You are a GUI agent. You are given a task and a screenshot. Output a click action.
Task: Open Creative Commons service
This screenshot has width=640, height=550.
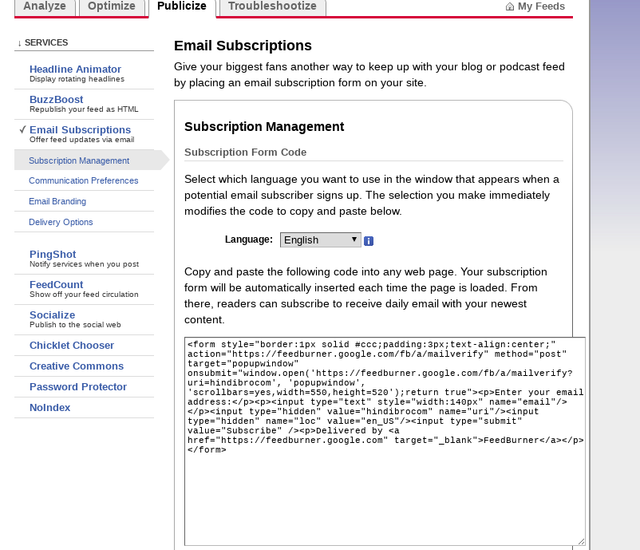76,366
